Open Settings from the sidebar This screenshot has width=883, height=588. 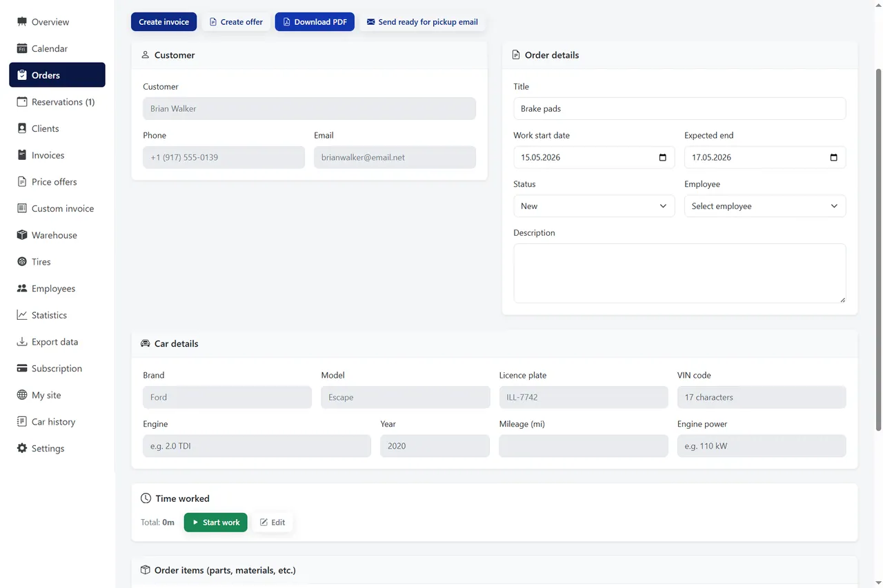[x=57, y=448]
